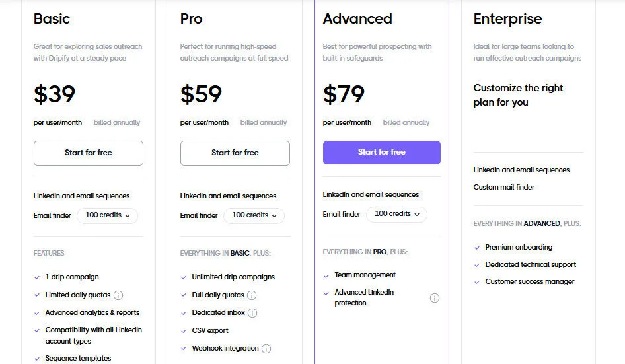Click purple Start for free Advanced button
This screenshot has width=625, height=364.
(381, 153)
